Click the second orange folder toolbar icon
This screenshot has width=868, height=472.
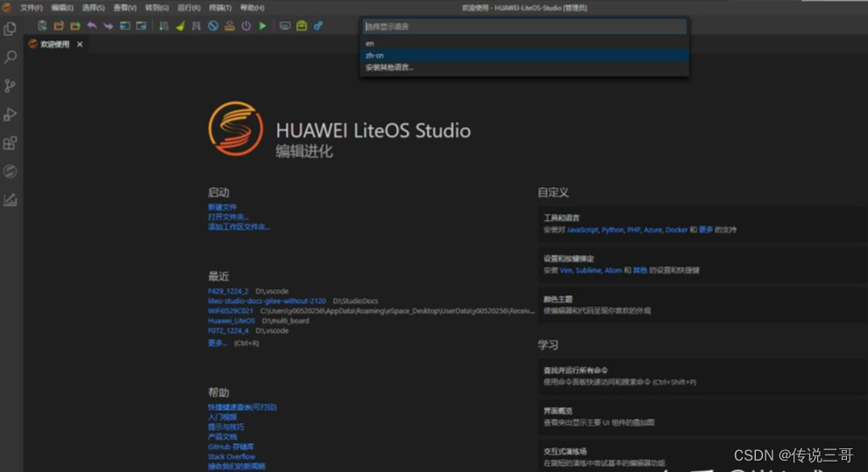(x=75, y=25)
